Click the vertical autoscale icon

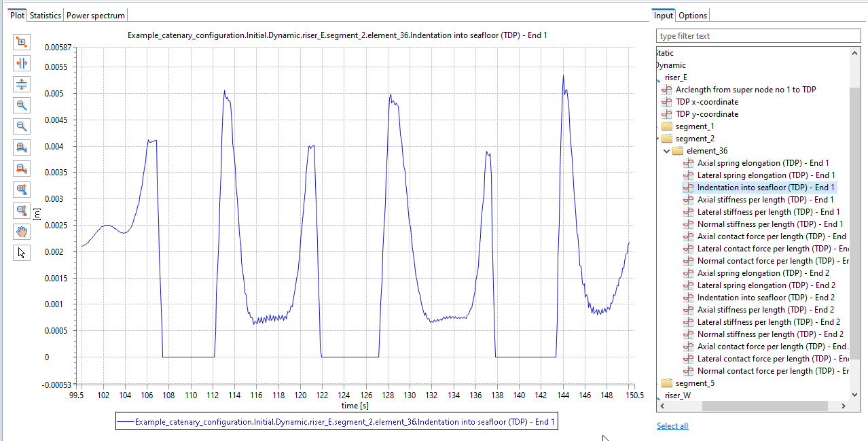(21, 84)
